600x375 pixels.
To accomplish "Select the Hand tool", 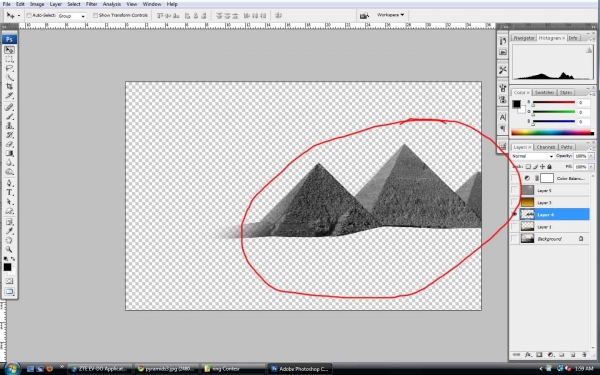I will [x=9, y=240].
